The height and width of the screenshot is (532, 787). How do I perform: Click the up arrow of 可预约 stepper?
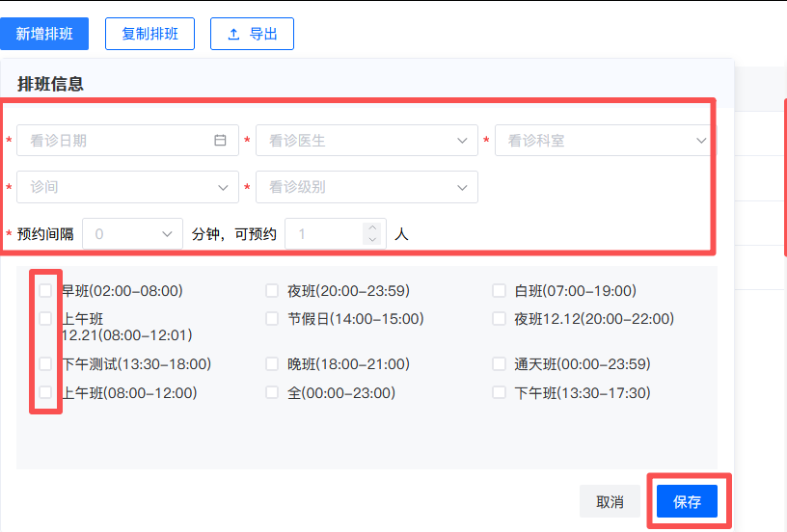[372, 227]
